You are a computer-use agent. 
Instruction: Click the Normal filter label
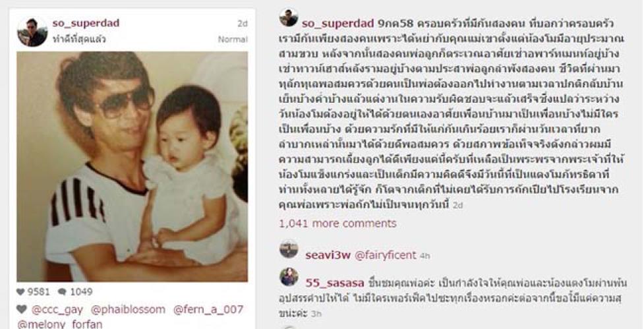(x=233, y=40)
